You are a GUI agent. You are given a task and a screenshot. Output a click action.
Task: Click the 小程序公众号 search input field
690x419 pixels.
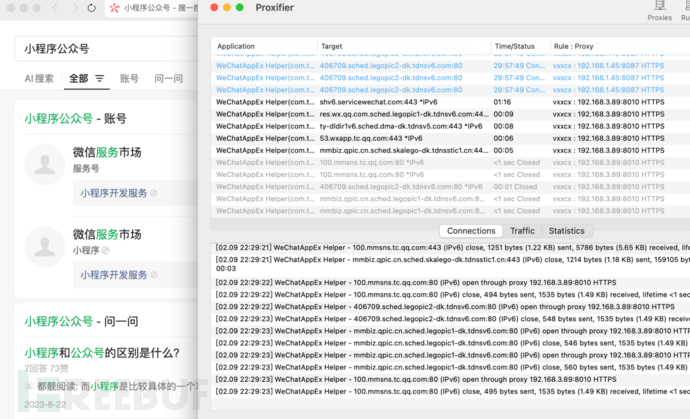point(106,49)
